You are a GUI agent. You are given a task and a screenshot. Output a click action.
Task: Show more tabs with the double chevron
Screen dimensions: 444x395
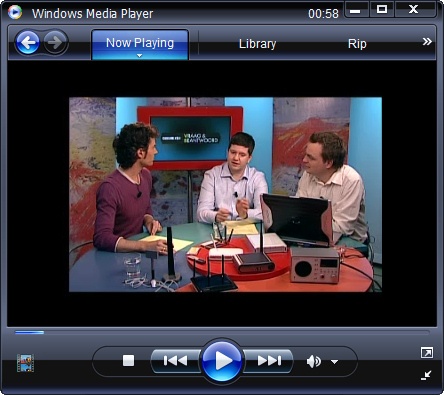coord(427,42)
